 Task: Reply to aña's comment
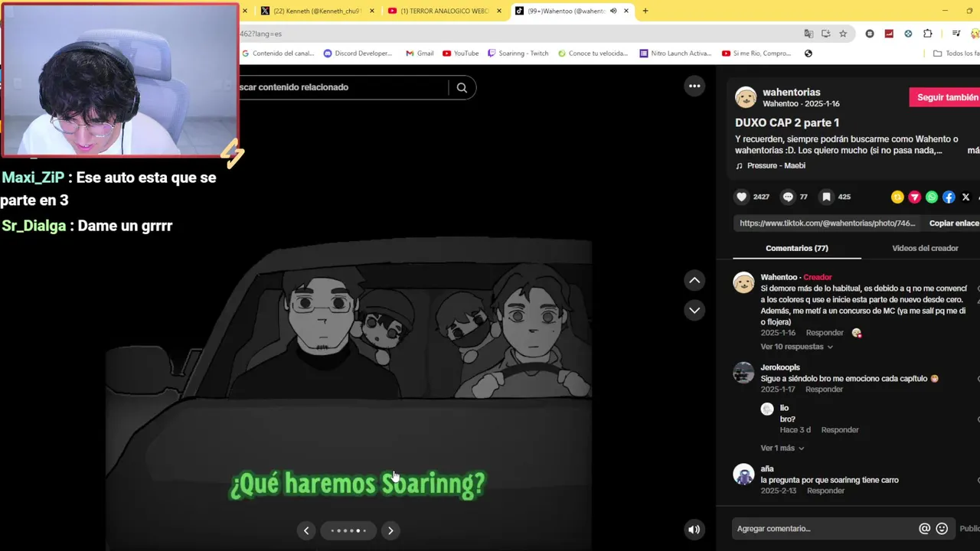click(x=825, y=491)
